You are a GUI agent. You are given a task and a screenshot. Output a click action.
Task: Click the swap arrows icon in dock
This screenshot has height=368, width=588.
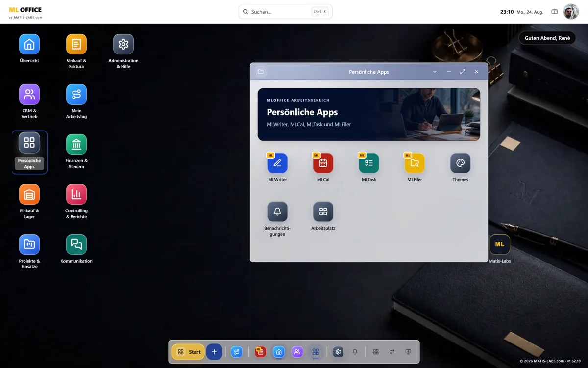click(392, 352)
